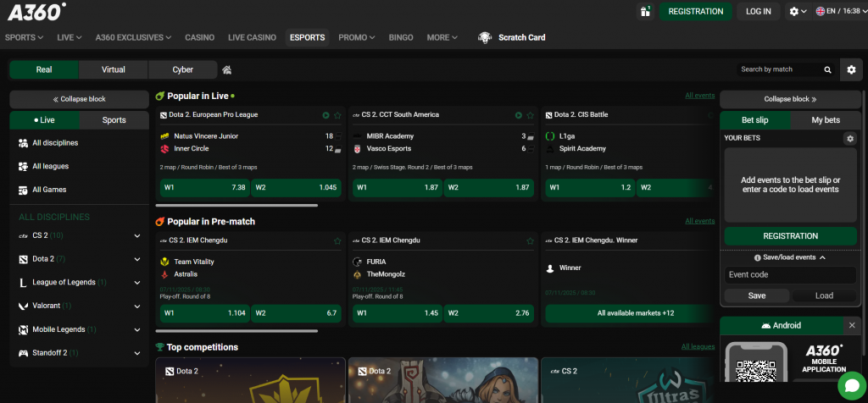This screenshot has width=868, height=403.
Task: Select the League of Legends icon
Action: click(23, 283)
